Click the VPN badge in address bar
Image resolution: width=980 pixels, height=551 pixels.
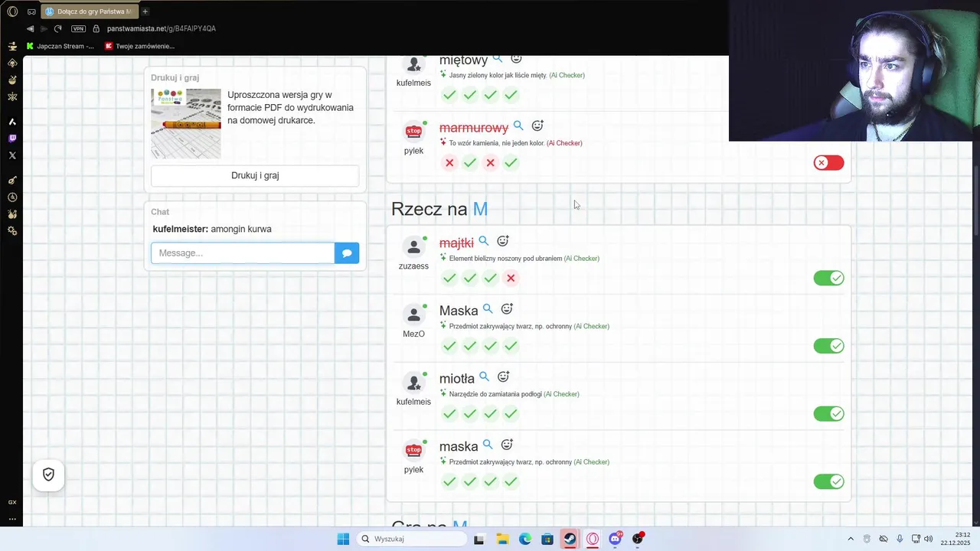click(78, 28)
